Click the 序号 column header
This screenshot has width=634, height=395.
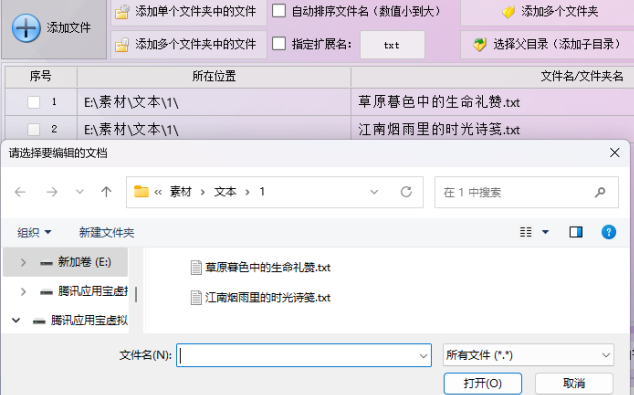[41, 76]
